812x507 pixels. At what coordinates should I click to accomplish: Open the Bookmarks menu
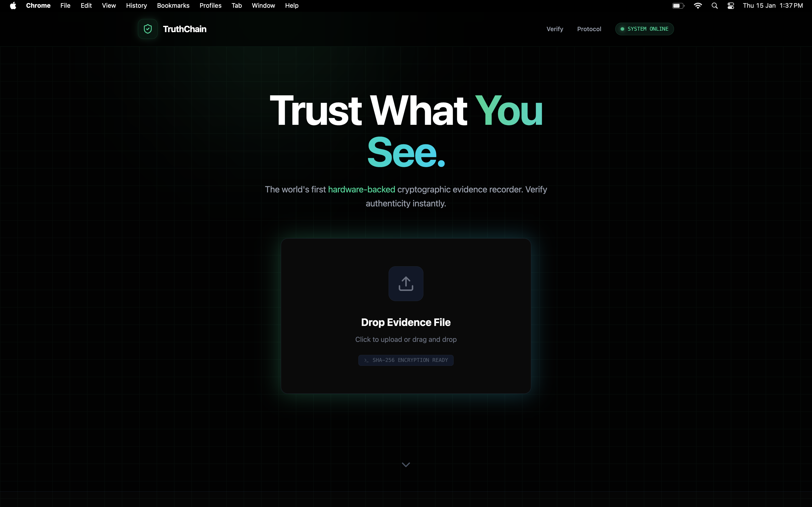(173, 6)
